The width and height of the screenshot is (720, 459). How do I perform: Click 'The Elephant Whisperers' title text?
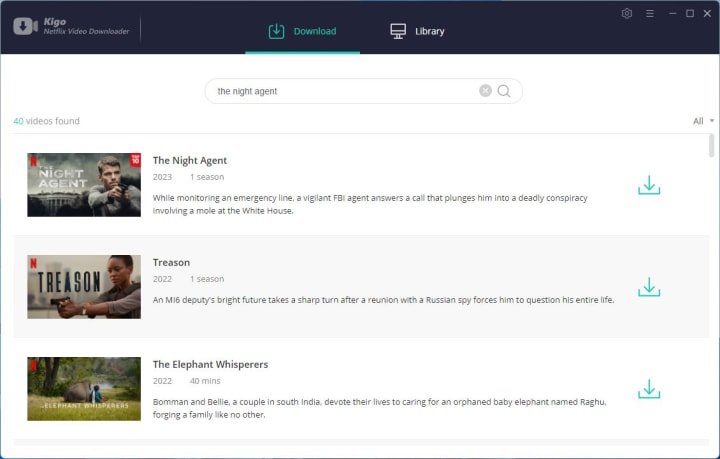210,364
